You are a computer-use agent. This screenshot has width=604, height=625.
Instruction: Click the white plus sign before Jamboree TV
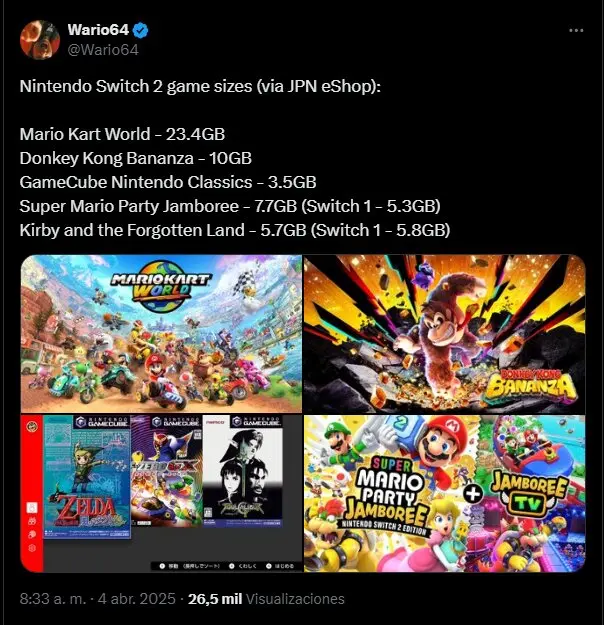[473, 494]
